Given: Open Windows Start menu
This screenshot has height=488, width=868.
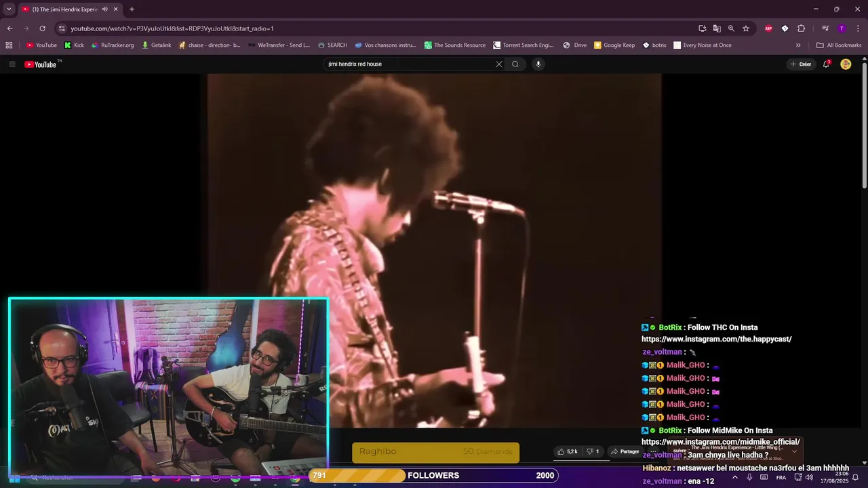Looking at the screenshot, I should [x=14, y=478].
